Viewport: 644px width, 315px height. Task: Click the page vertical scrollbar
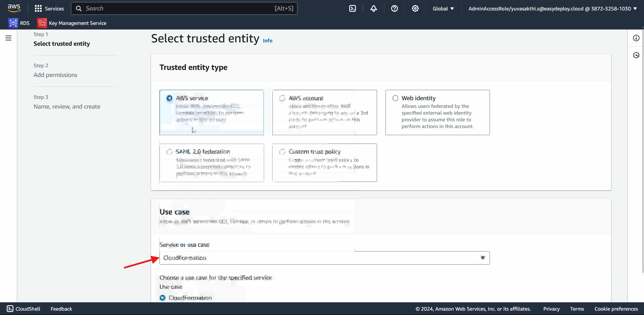643,151
